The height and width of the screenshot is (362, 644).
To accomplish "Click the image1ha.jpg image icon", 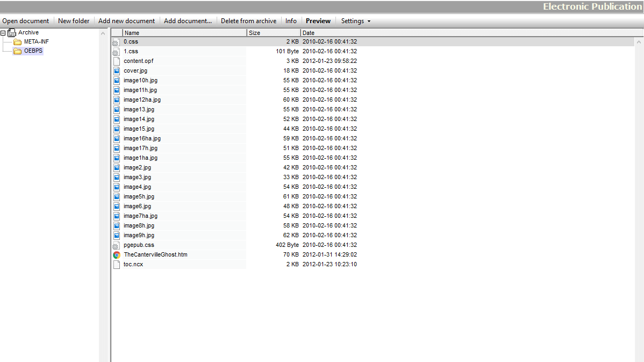I will (117, 158).
